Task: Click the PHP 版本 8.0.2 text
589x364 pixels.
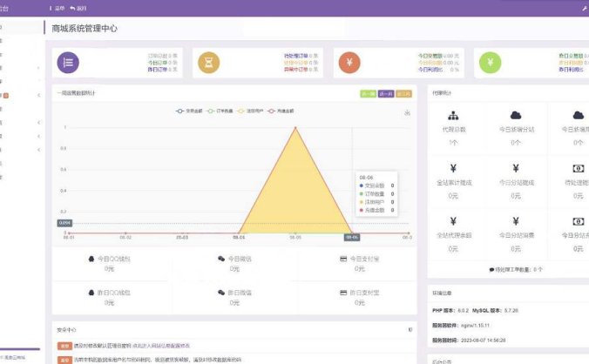Action: coord(450,310)
